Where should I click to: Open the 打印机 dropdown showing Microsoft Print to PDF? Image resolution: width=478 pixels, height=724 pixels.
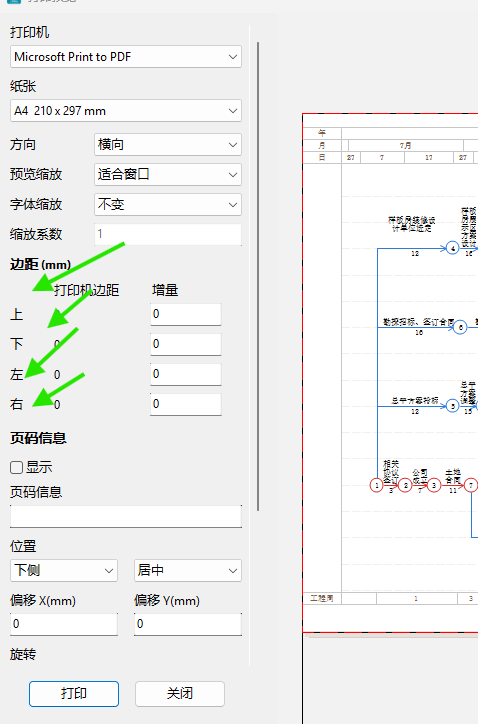(126, 57)
